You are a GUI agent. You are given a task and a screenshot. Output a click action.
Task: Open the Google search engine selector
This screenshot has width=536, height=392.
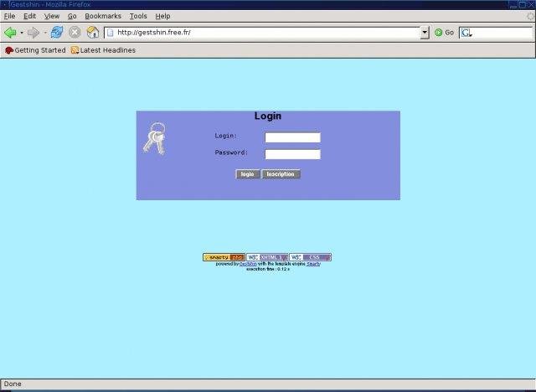466,33
